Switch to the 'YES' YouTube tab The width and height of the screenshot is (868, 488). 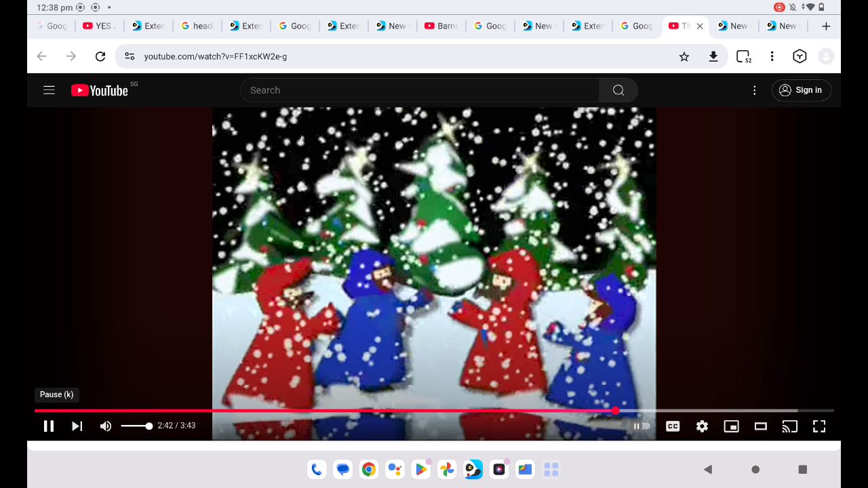100,26
